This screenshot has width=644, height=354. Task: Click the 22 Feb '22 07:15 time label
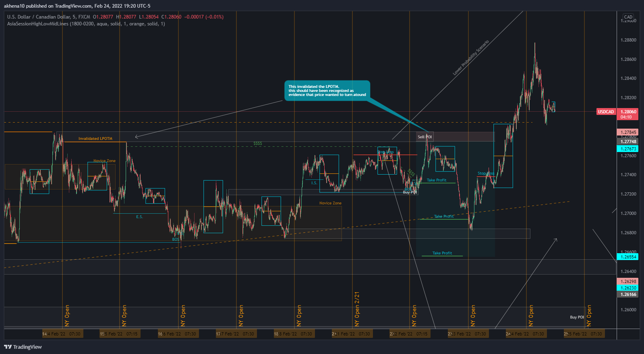click(410, 334)
